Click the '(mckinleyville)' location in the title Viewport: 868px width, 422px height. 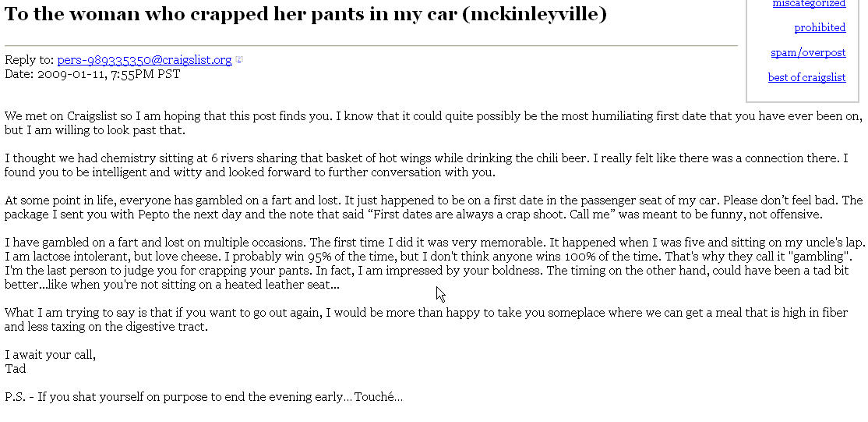pyautogui.click(x=534, y=15)
